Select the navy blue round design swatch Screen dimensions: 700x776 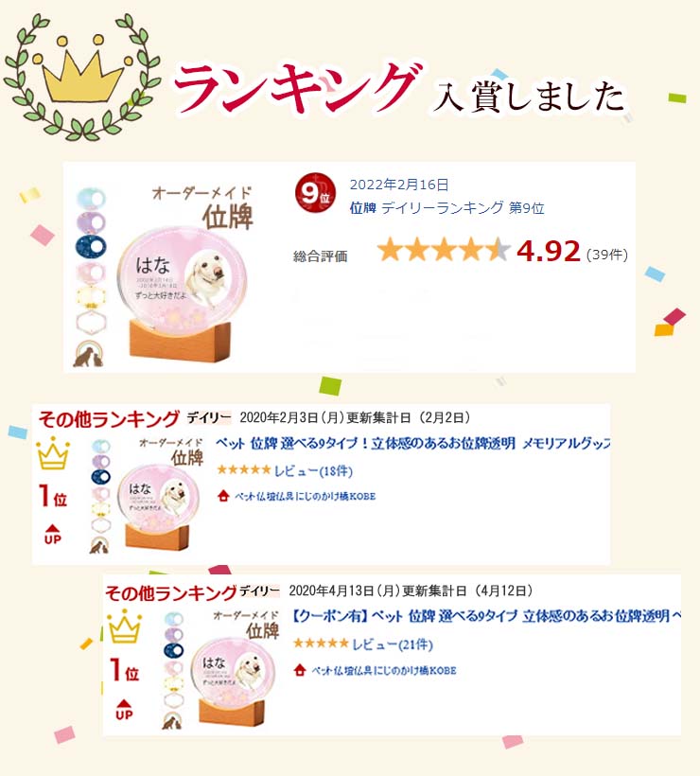91,246
